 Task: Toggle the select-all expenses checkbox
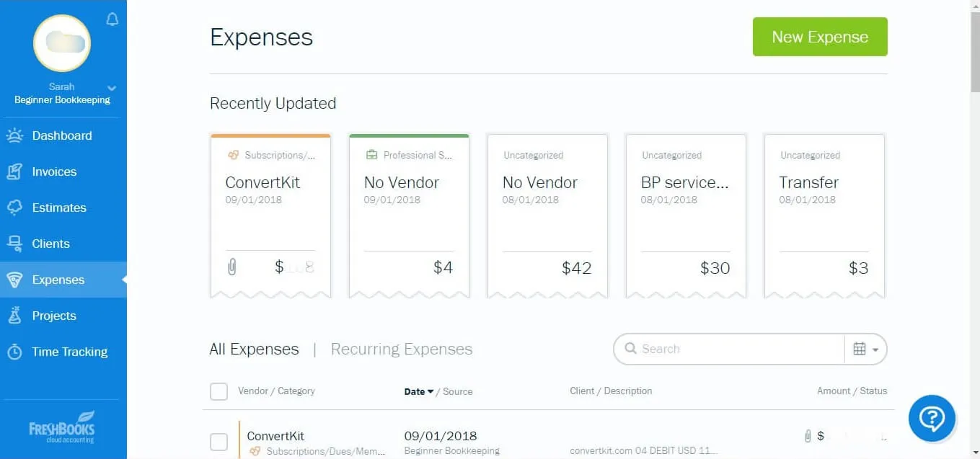coord(218,391)
